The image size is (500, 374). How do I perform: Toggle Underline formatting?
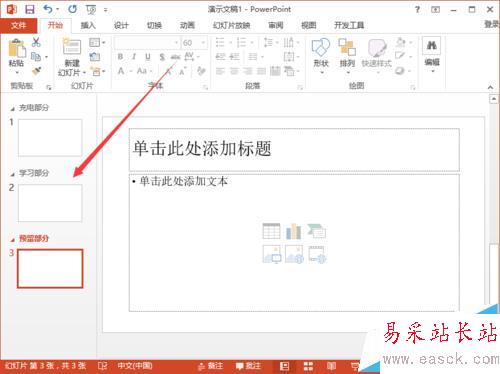click(x=148, y=57)
